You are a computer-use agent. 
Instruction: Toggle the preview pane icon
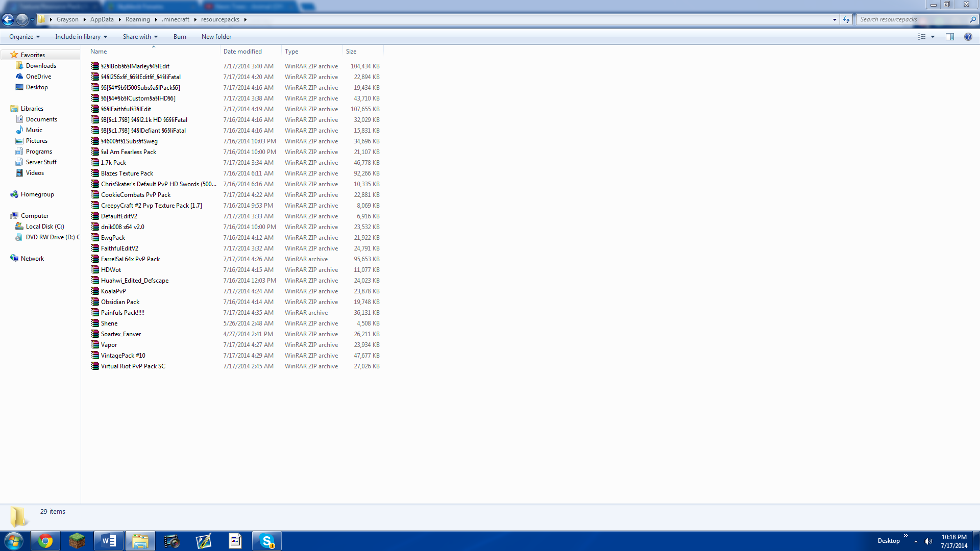tap(949, 37)
